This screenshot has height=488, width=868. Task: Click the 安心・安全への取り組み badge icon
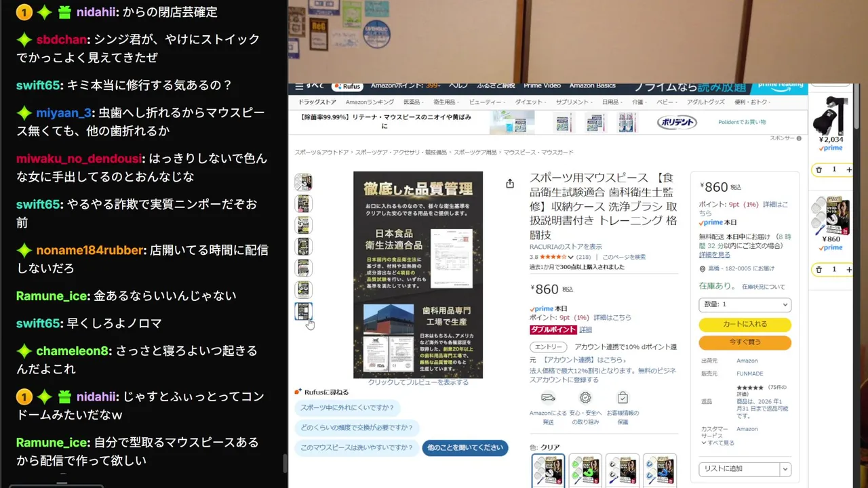(585, 398)
